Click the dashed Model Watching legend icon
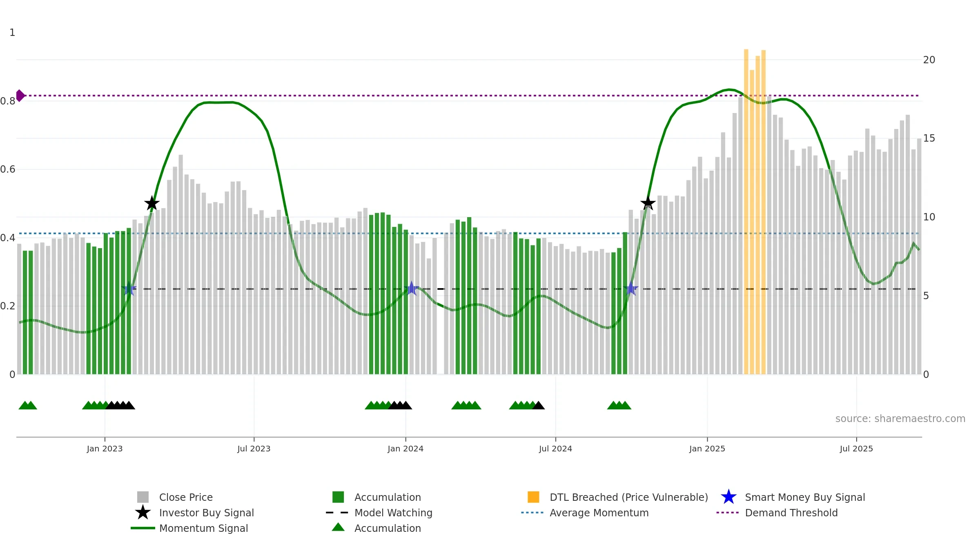The width and height of the screenshot is (980, 551). 337,512
